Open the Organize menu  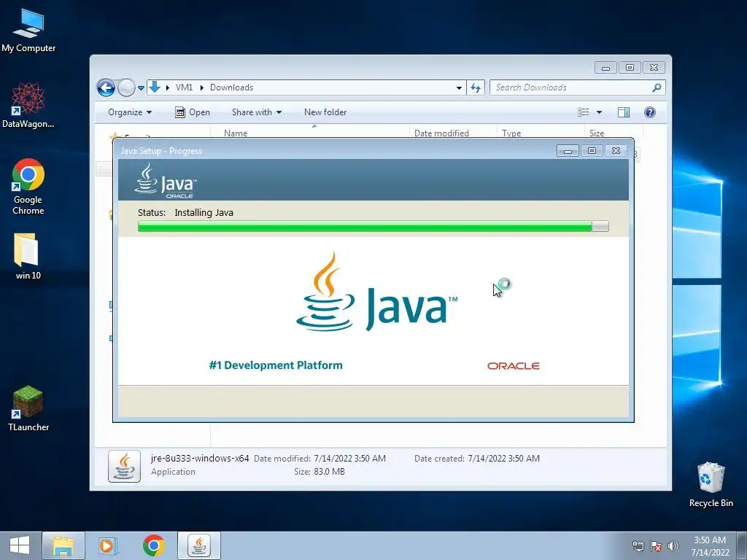coord(130,112)
